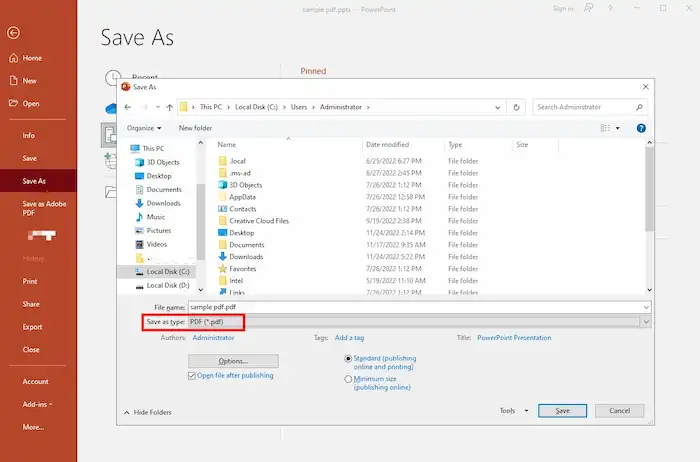Click the Downloads arrow icon in tree
This screenshot has height=462, width=700.
coord(139,203)
